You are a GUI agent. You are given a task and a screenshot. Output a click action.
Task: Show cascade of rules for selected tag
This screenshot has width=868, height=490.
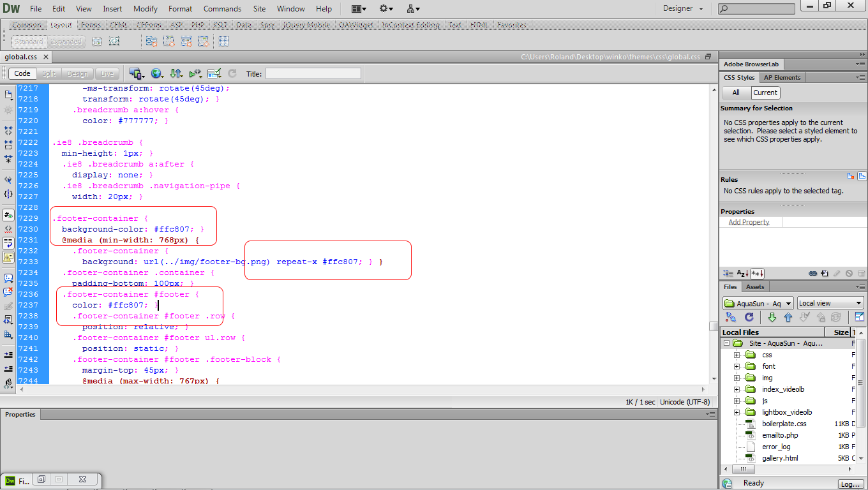(x=862, y=176)
